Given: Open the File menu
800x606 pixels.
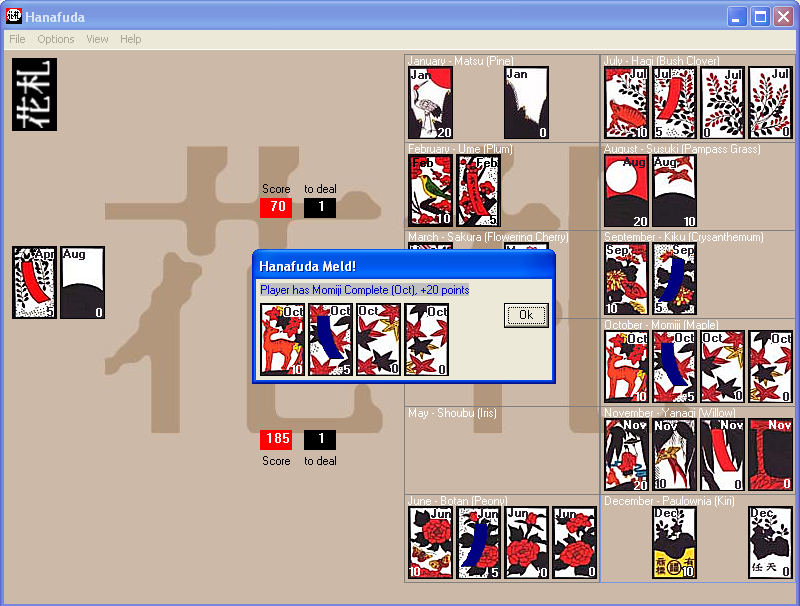Looking at the screenshot, I should (x=17, y=39).
